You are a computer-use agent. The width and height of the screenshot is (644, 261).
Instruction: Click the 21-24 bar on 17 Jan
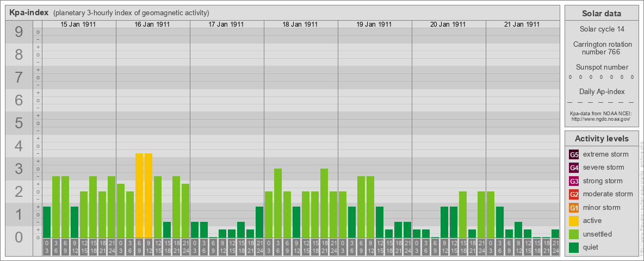click(259, 222)
